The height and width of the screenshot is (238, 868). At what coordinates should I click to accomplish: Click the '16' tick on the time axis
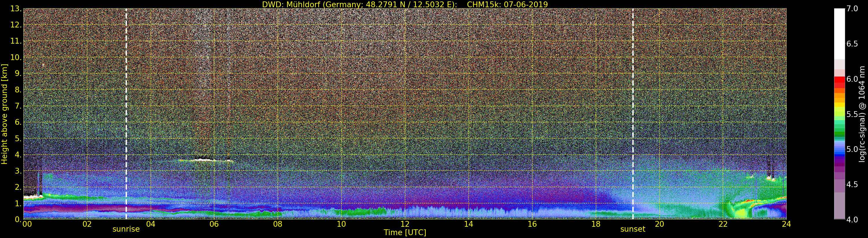click(x=532, y=224)
